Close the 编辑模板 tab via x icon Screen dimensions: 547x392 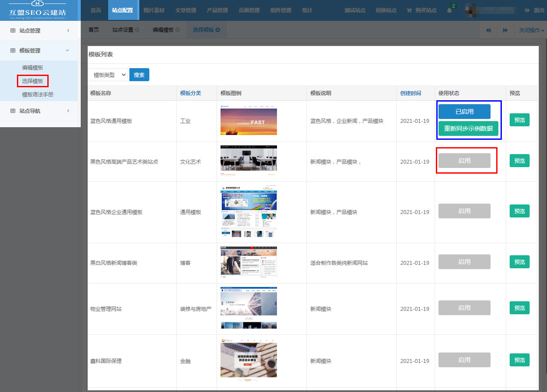(x=177, y=30)
